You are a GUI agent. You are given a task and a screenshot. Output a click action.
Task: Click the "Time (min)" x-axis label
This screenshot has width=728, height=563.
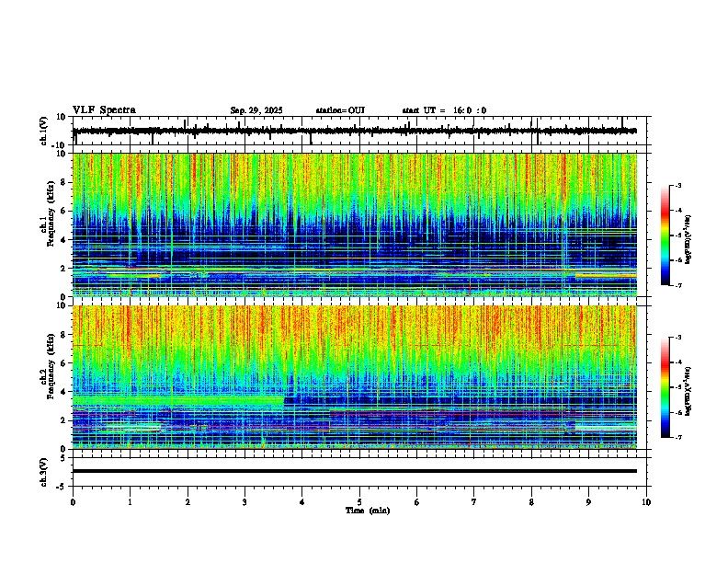point(368,511)
